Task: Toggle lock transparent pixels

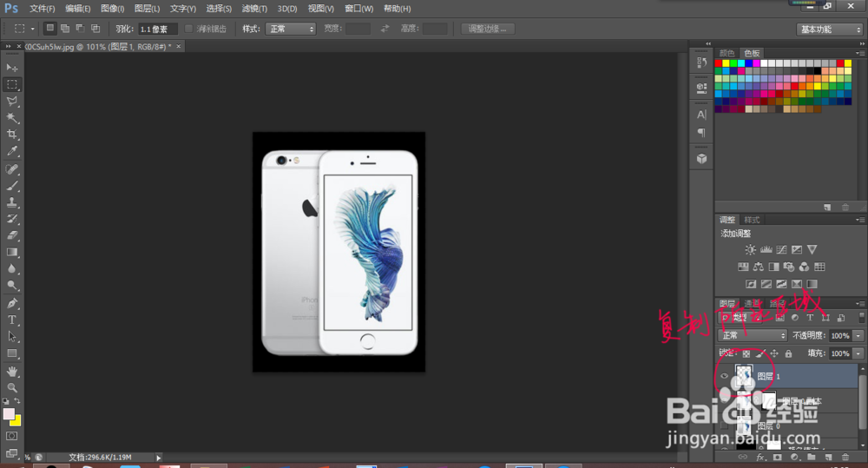Action: click(x=746, y=353)
